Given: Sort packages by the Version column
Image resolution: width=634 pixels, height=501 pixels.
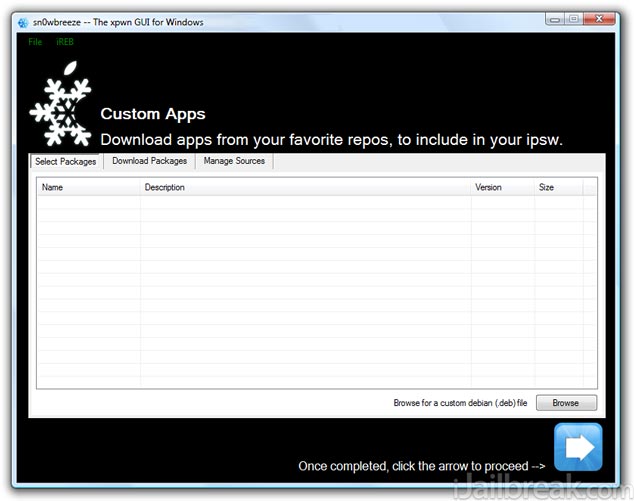Looking at the screenshot, I should point(503,187).
